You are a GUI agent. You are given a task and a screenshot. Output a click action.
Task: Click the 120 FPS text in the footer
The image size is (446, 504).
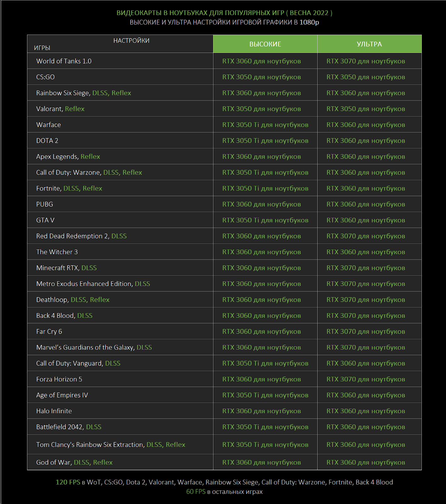click(68, 482)
